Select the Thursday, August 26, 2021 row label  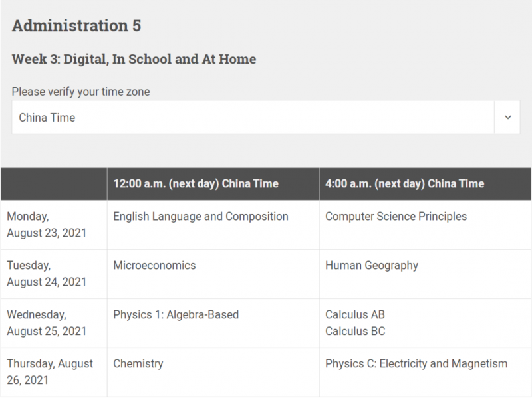coord(49,372)
